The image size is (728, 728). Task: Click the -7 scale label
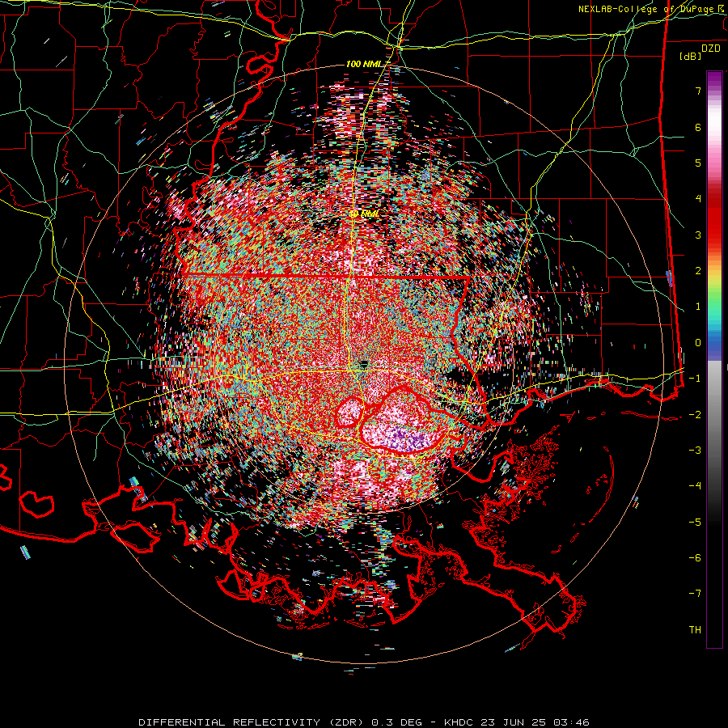pos(695,594)
